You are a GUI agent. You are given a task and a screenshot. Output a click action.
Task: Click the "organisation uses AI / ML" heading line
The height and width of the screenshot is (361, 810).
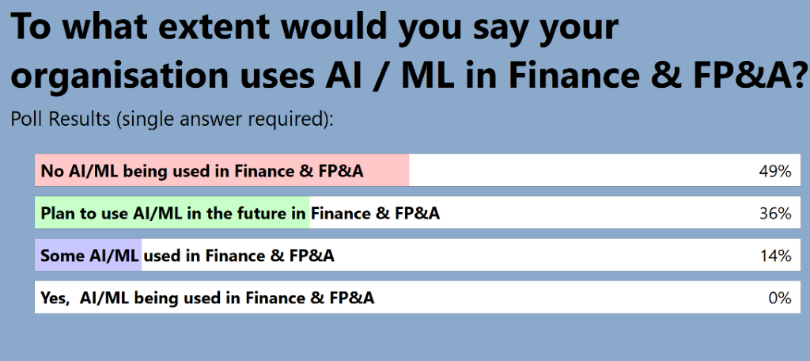[232, 75]
